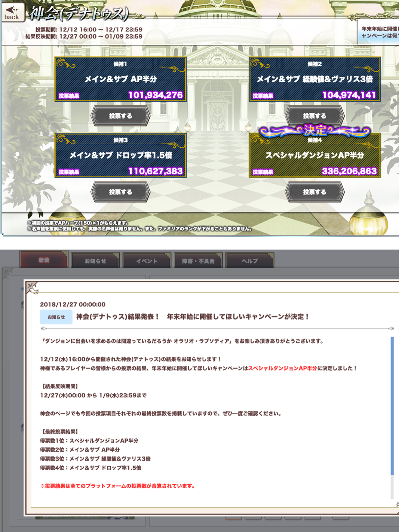399x532 pixels.
Task: Click the back arrow button
Action: [12, 12]
